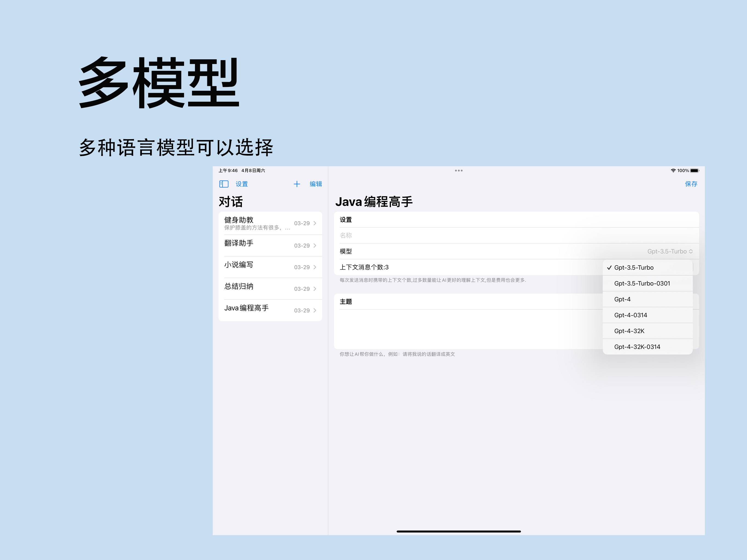Pick Gpt-4-32K model option
Screen dimensions: 747x560
tap(647, 331)
